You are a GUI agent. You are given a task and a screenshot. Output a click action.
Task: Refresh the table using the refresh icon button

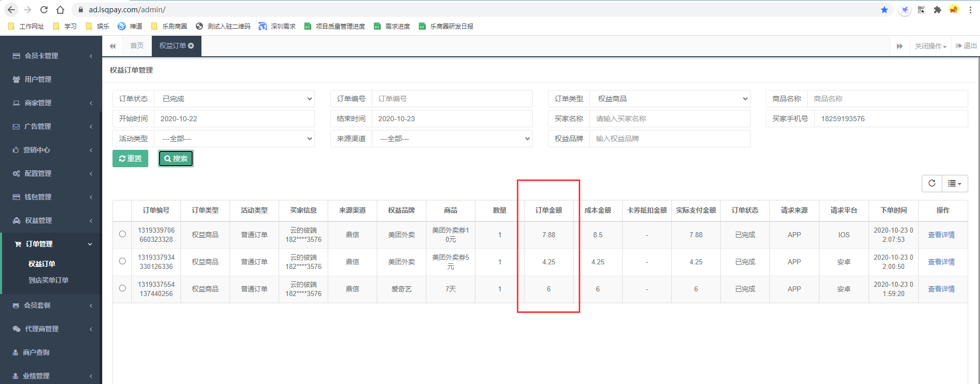pos(932,183)
